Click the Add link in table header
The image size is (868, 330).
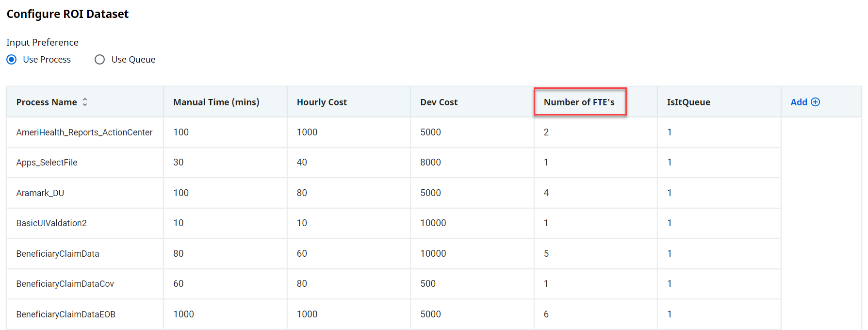click(799, 102)
